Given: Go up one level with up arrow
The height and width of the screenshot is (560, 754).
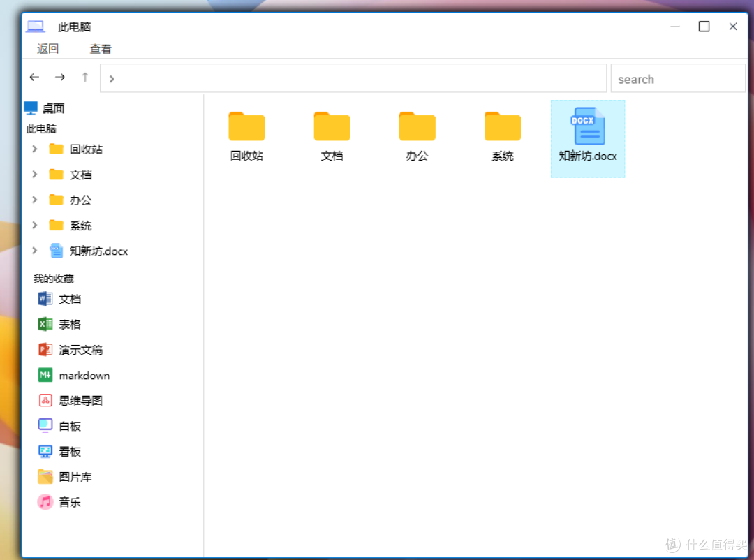Looking at the screenshot, I should tap(85, 77).
